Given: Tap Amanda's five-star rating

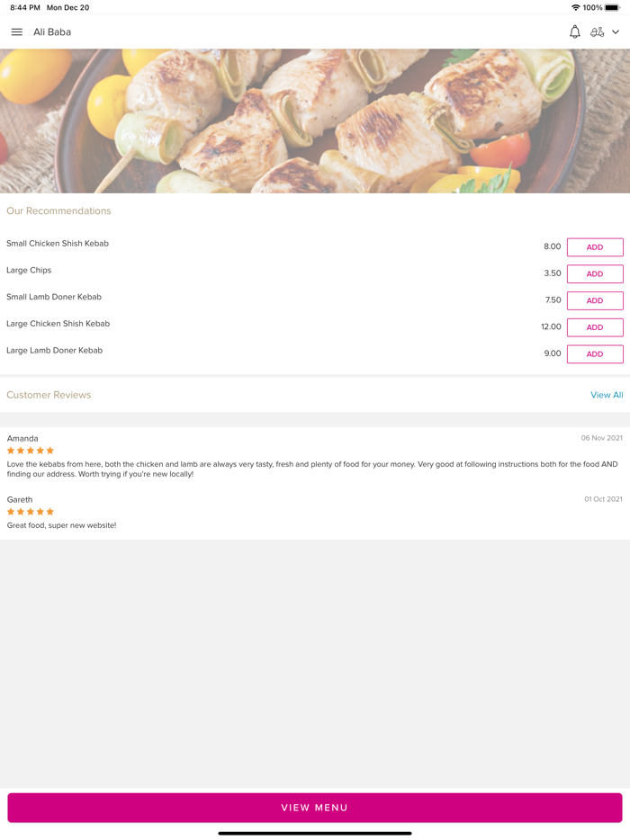Looking at the screenshot, I should click(x=31, y=451).
